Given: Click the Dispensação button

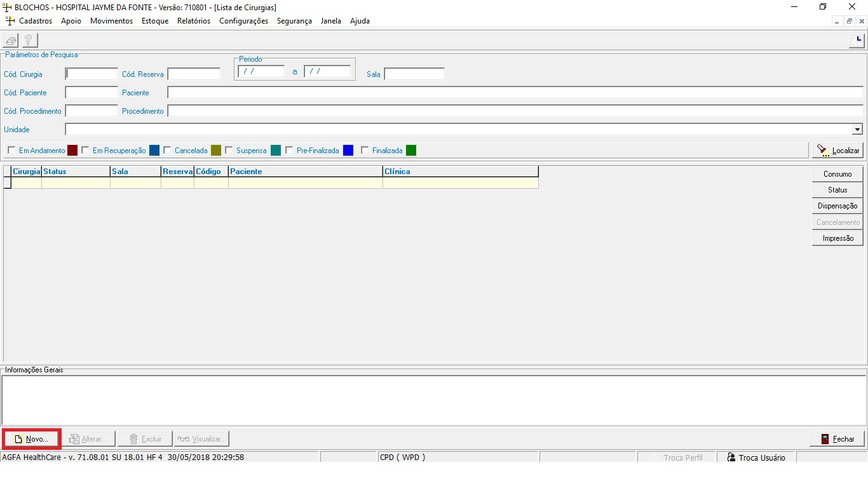Looking at the screenshot, I should tap(837, 206).
